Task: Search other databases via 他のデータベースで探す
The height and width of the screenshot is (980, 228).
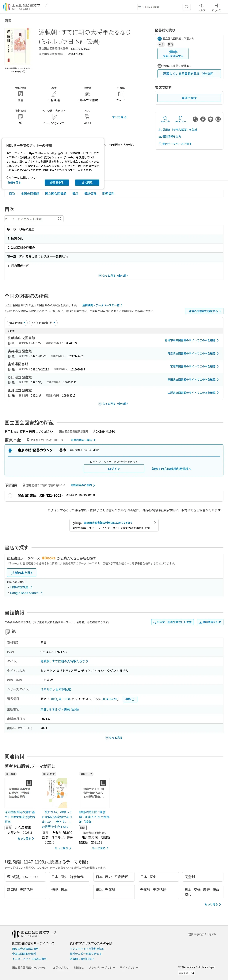Action: (x=175, y=144)
